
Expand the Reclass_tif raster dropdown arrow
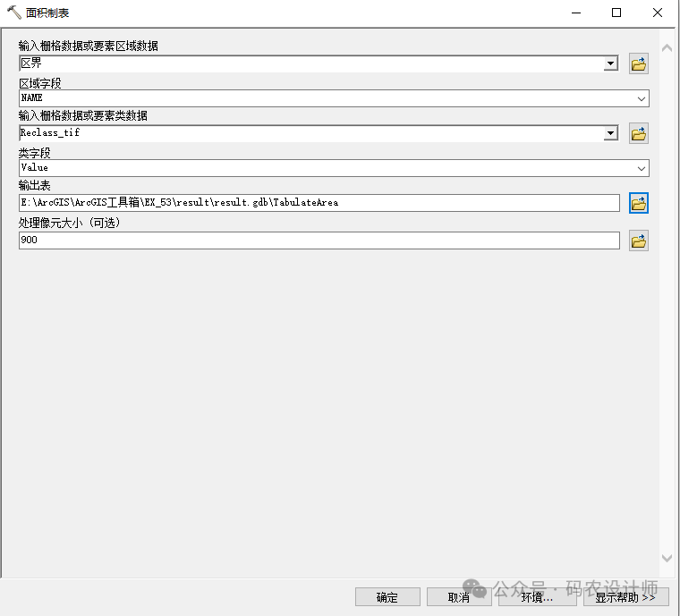pos(611,133)
